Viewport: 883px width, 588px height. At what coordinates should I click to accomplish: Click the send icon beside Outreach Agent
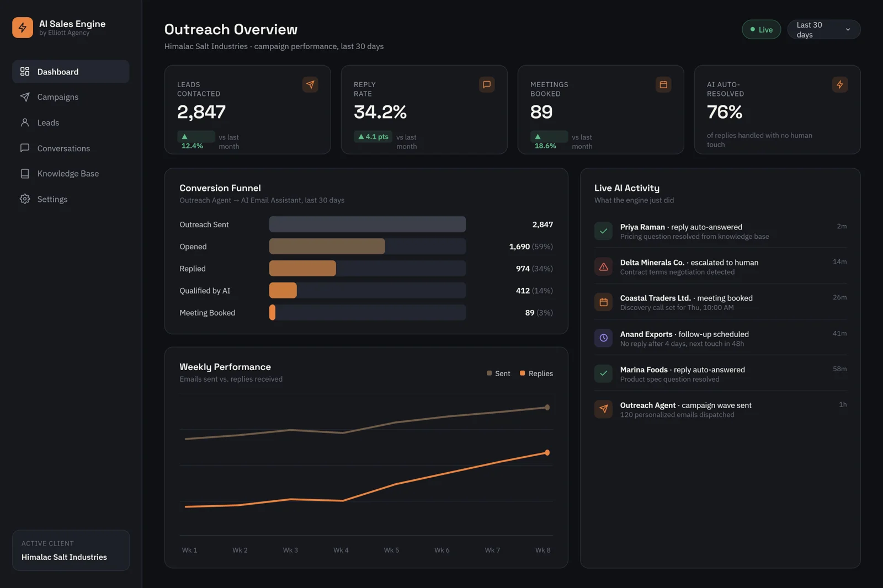[x=603, y=409]
